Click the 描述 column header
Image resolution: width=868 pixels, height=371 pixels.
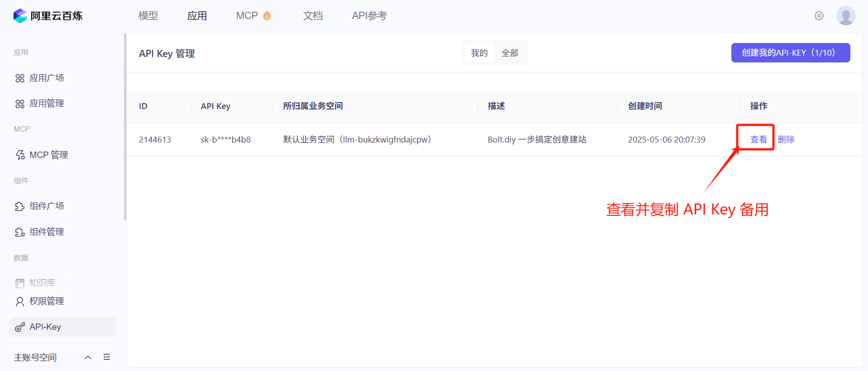coord(496,106)
